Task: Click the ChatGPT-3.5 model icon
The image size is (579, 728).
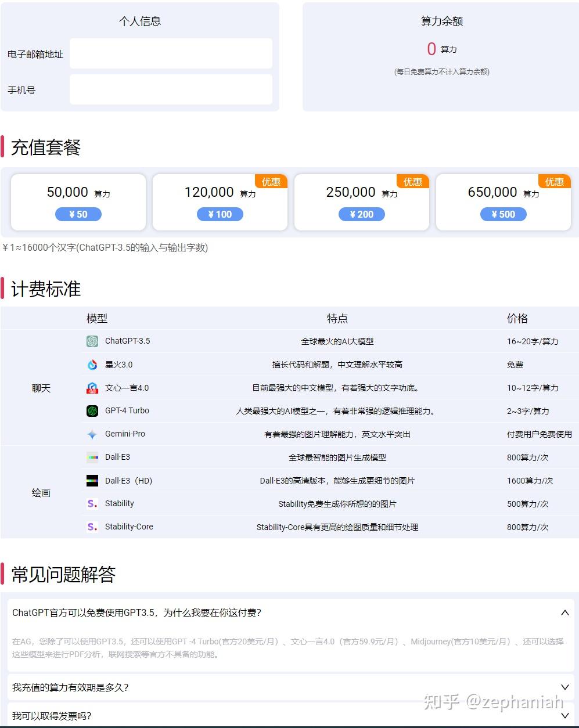Action: tap(92, 341)
